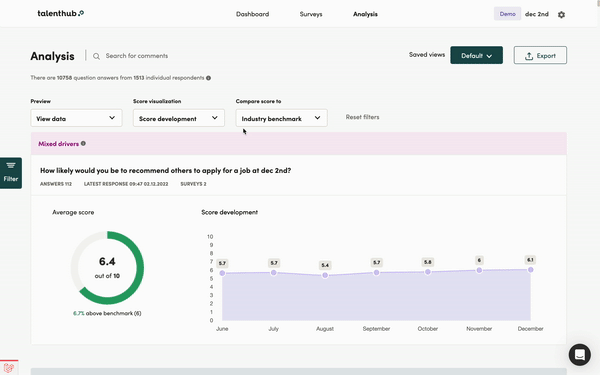This screenshot has height=375, width=600.
Task: Click the respondents info icon
Action: tap(209, 78)
